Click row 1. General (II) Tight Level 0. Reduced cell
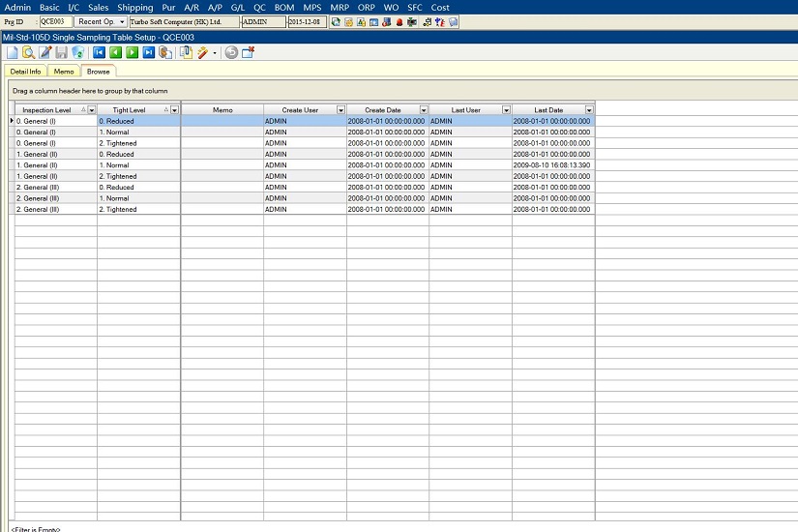 pos(138,154)
